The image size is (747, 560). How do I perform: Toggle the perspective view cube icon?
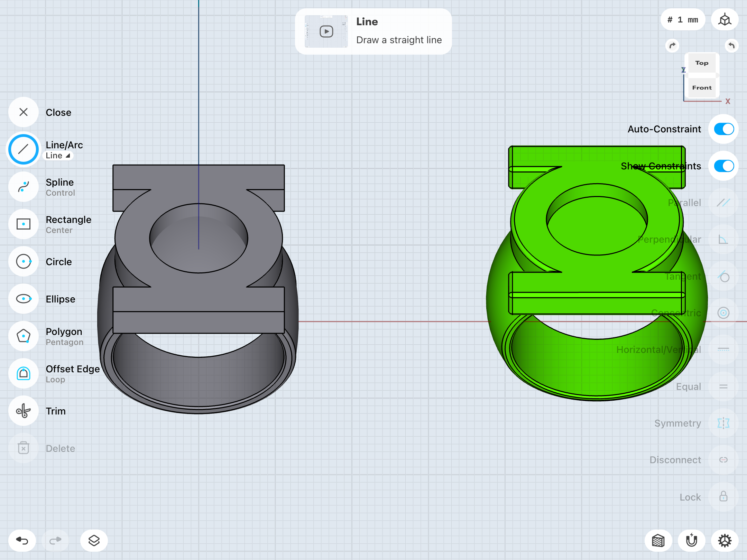coord(725,20)
